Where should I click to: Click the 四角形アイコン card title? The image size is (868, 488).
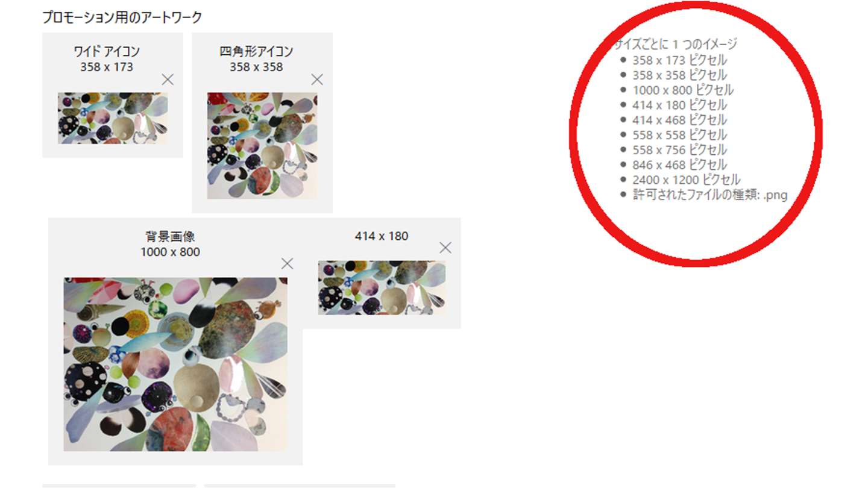(256, 52)
